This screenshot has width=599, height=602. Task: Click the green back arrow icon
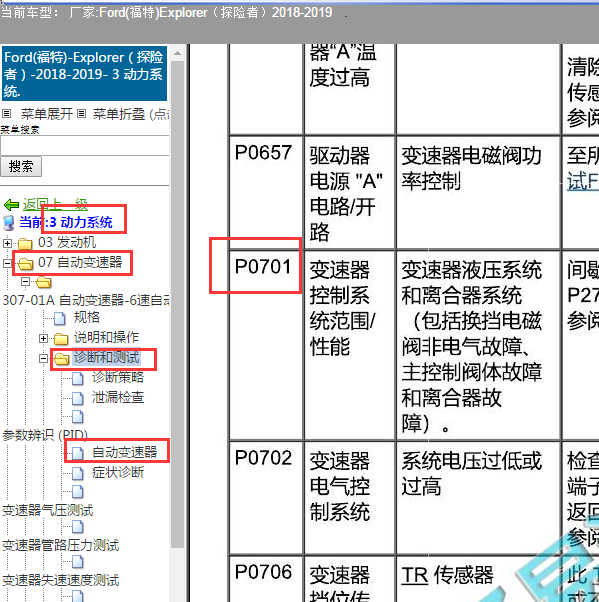point(12,205)
